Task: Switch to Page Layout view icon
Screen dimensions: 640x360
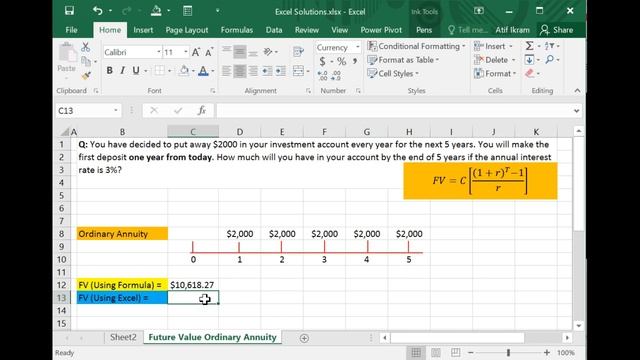Action: (436, 352)
